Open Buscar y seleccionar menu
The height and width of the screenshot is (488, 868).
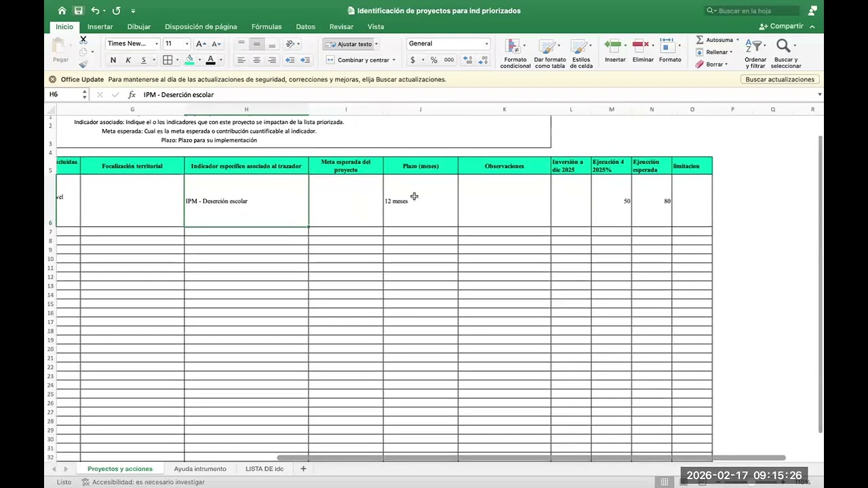pos(785,54)
